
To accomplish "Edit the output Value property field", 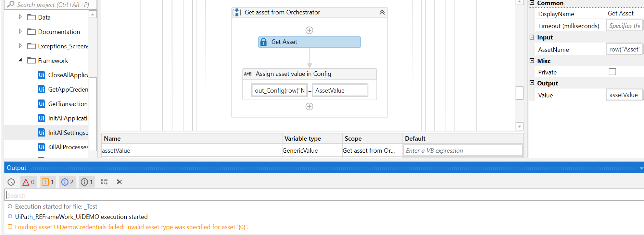I will tap(625, 95).
